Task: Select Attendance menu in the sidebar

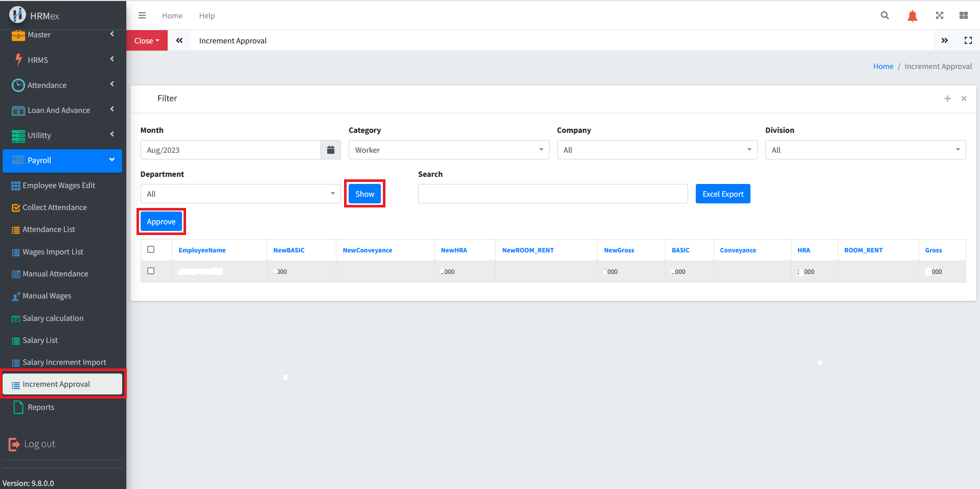Action: click(x=47, y=85)
